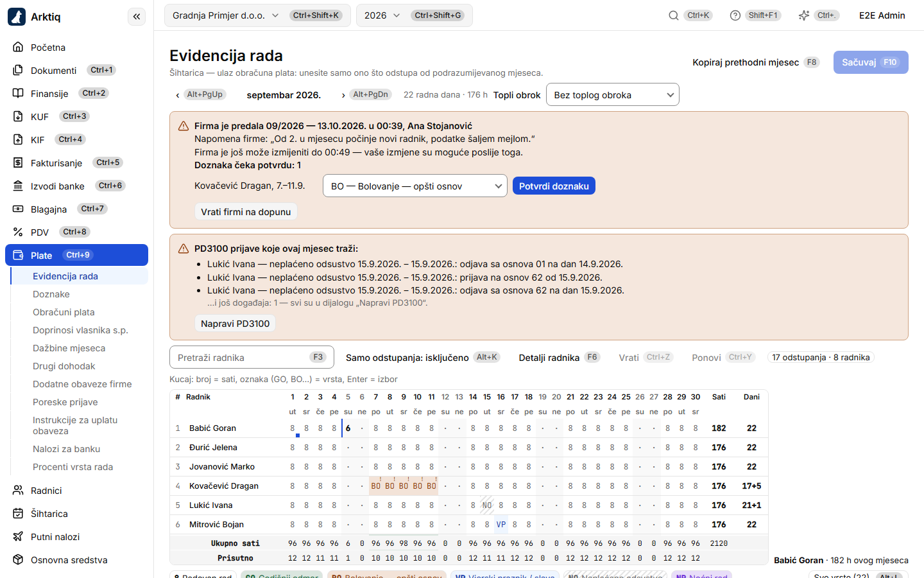Viewport: 924px width, 578px height.
Task: Click the Arktiq logo icon
Action: pyautogui.click(x=17, y=17)
